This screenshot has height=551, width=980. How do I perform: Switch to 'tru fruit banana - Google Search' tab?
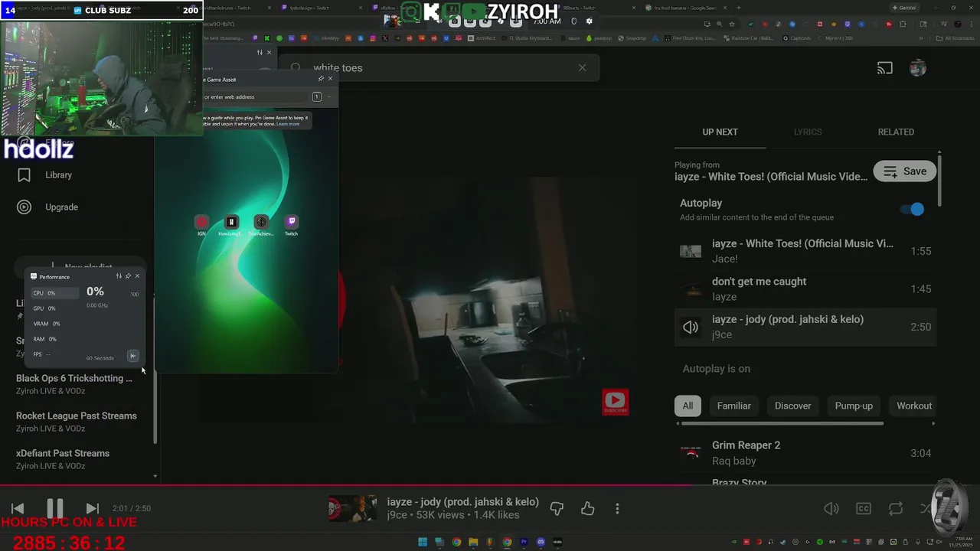click(x=685, y=8)
